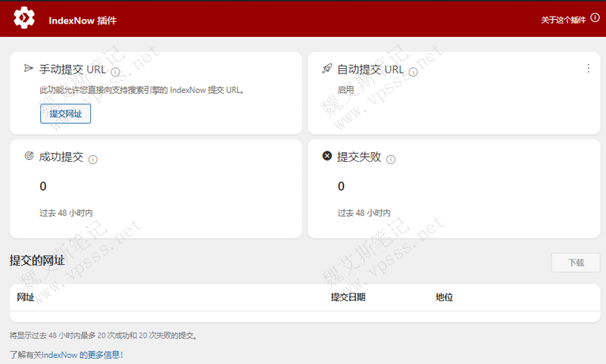Click the IndexNow gear logo icon
The height and width of the screenshot is (364, 606).
pyautogui.click(x=25, y=18)
